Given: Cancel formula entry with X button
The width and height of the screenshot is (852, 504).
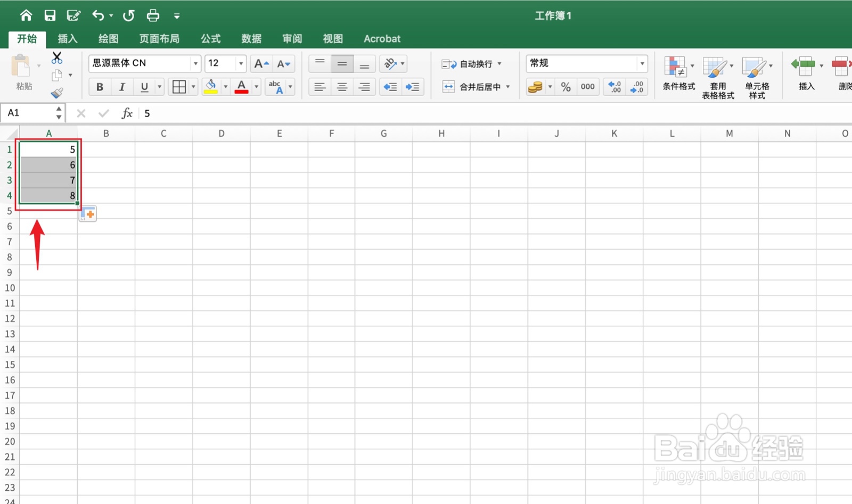Looking at the screenshot, I should click(81, 113).
